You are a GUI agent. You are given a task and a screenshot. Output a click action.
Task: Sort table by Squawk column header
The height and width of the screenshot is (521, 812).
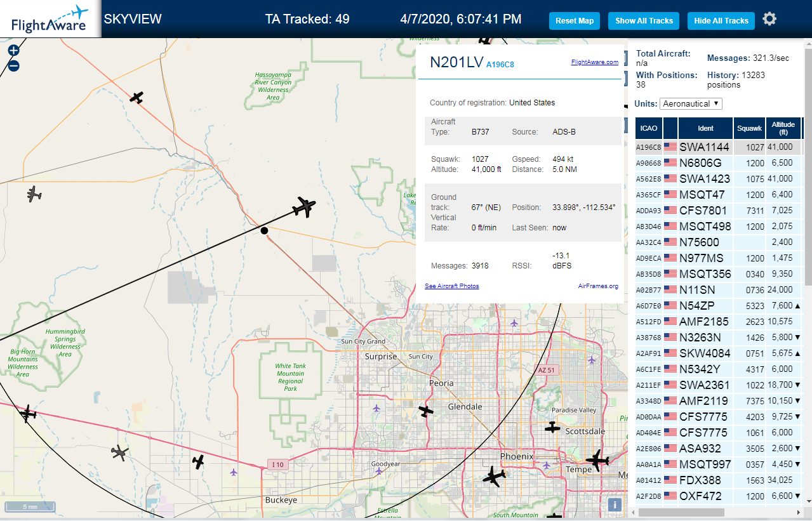click(x=749, y=128)
